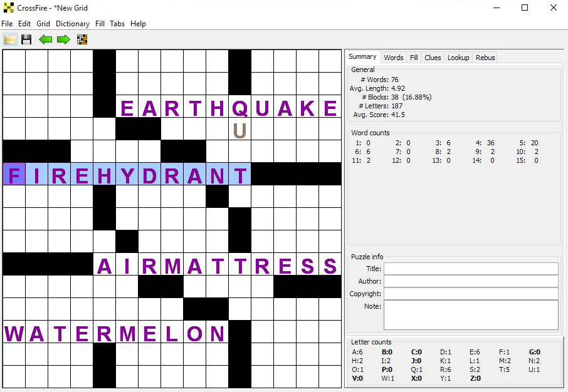The width and height of the screenshot is (568, 392).
Task: Click the puzzle Title input field
Action: (x=471, y=269)
